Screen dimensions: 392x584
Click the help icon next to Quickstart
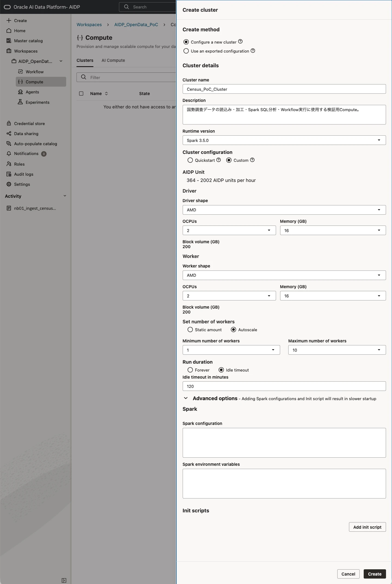(219, 160)
